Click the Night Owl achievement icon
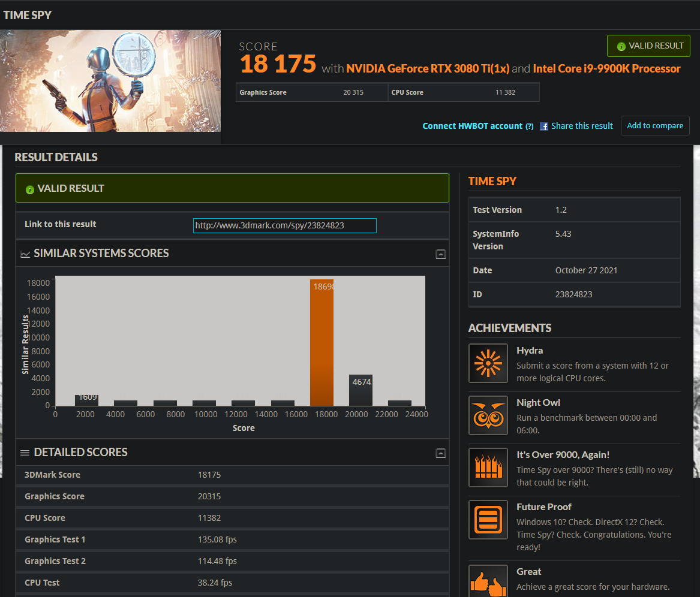The image size is (700, 597). pos(488,415)
